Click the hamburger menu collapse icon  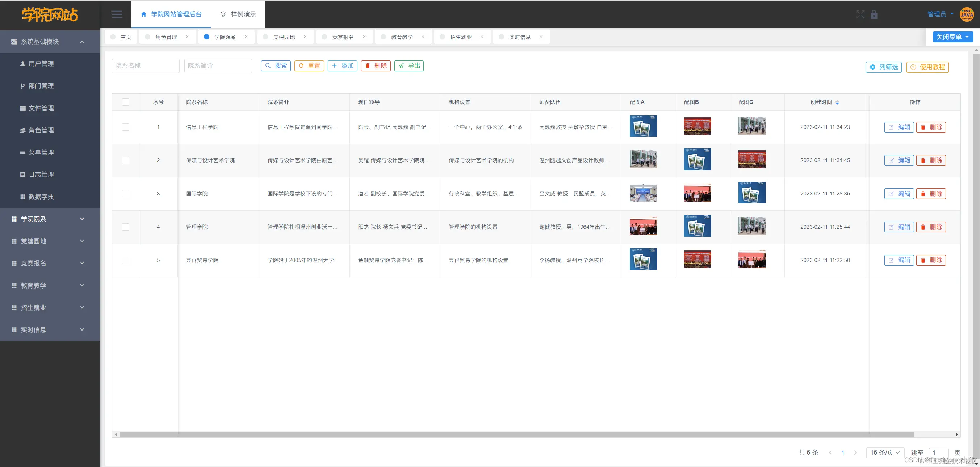pyautogui.click(x=116, y=14)
